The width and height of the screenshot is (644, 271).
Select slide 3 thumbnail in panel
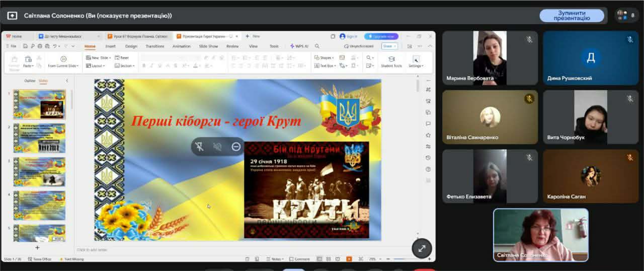point(39,171)
